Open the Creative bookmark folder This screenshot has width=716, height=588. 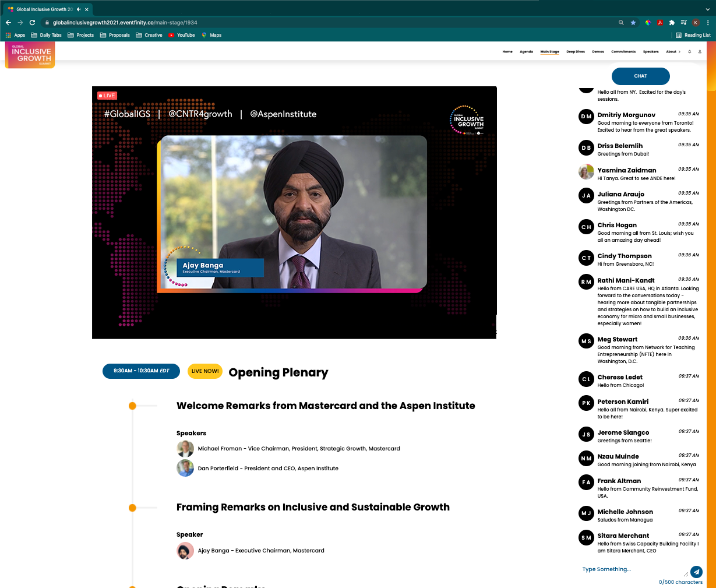tap(149, 35)
